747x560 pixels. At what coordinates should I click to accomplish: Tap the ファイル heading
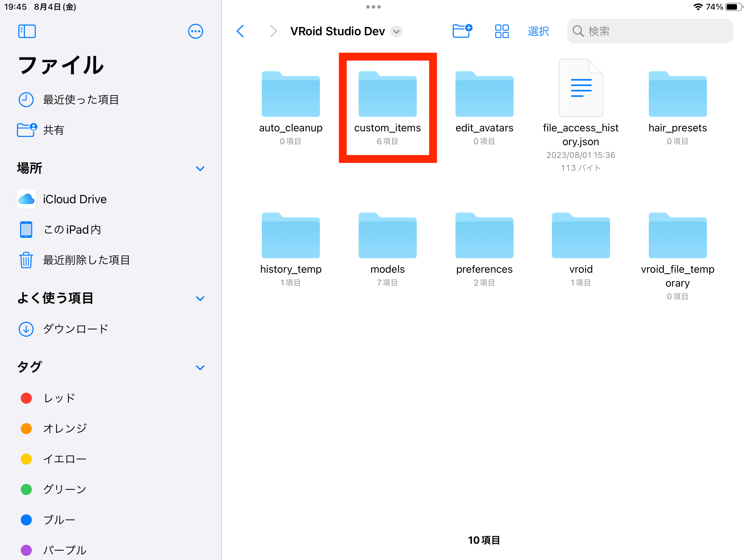coord(61,65)
